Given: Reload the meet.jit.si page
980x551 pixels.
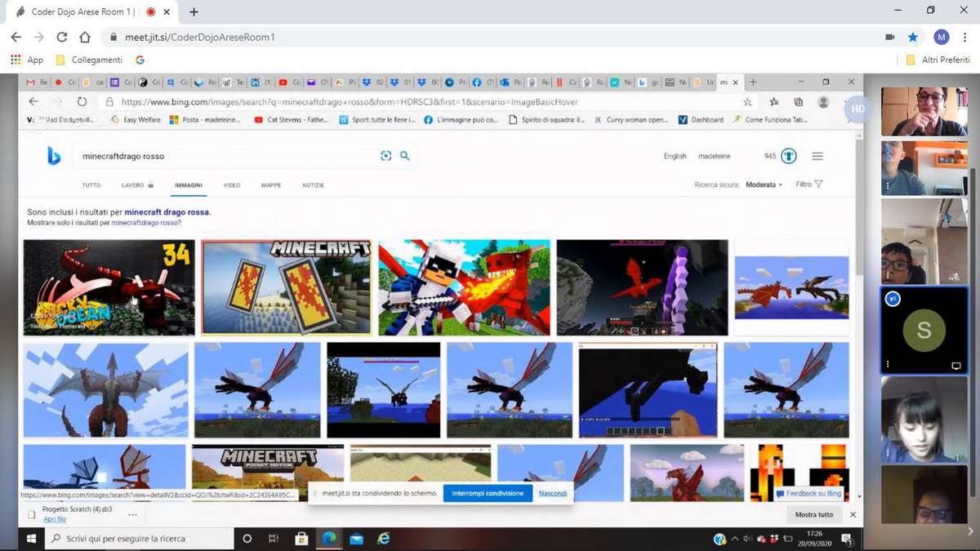Looking at the screenshot, I should coord(62,37).
